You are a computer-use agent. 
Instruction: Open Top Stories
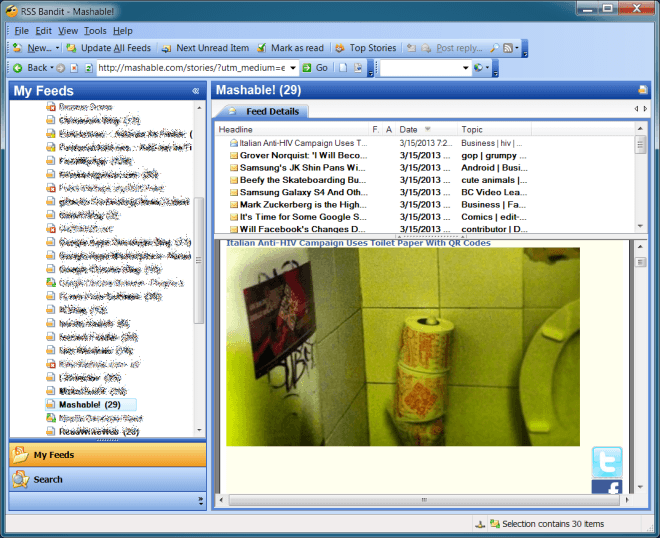click(366, 48)
